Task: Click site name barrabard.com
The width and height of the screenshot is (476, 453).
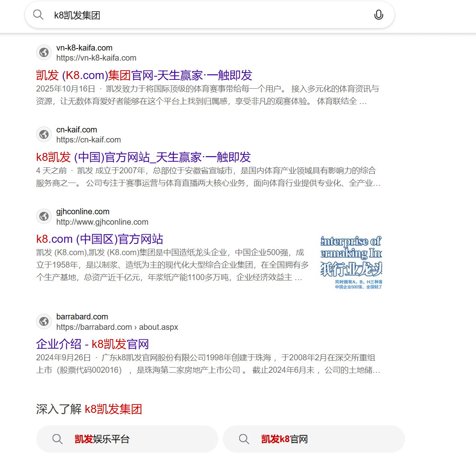Action: point(82,317)
